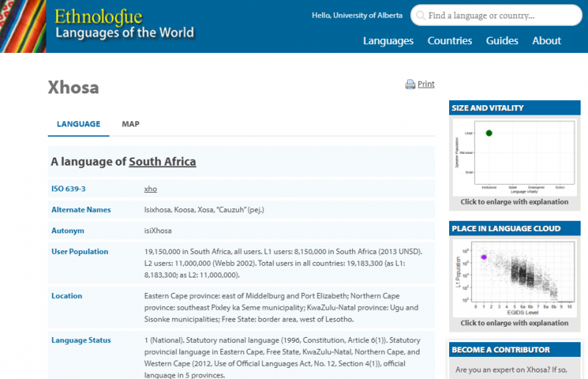
Task: Click the xho ISO code link
Action: [x=151, y=189]
